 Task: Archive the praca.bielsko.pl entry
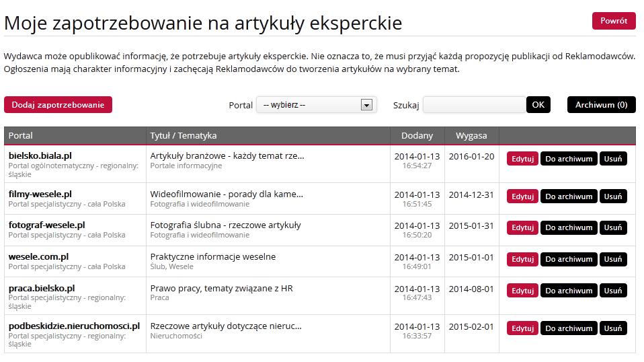click(569, 291)
